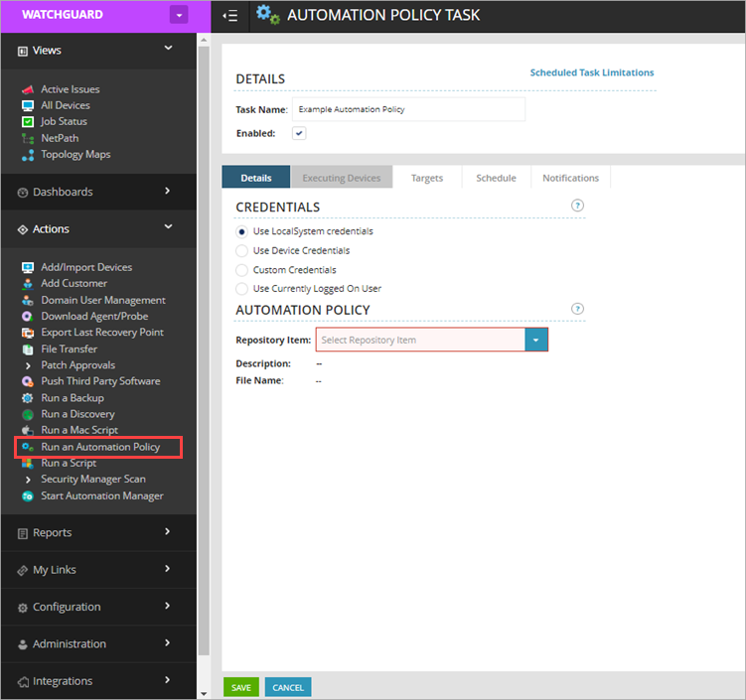Click the Download Agent/Probe disc icon
Viewport: 746px width, 700px height.
point(28,316)
